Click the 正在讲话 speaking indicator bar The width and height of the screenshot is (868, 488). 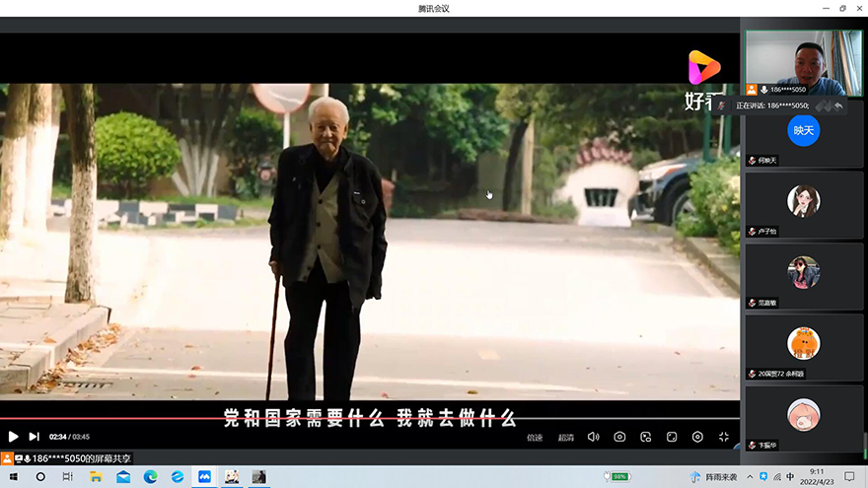(x=780, y=105)
